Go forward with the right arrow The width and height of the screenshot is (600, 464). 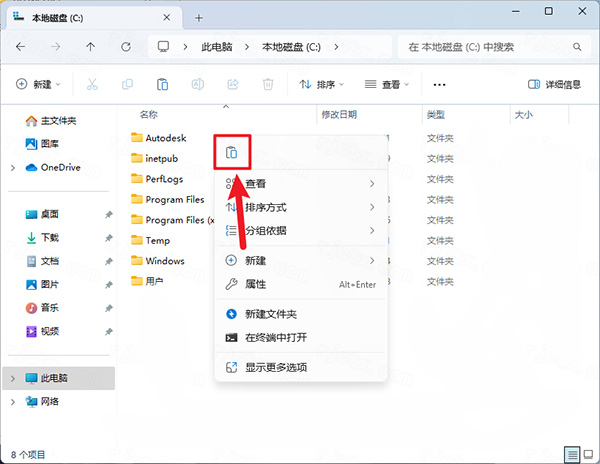click(x=56, y=47)
